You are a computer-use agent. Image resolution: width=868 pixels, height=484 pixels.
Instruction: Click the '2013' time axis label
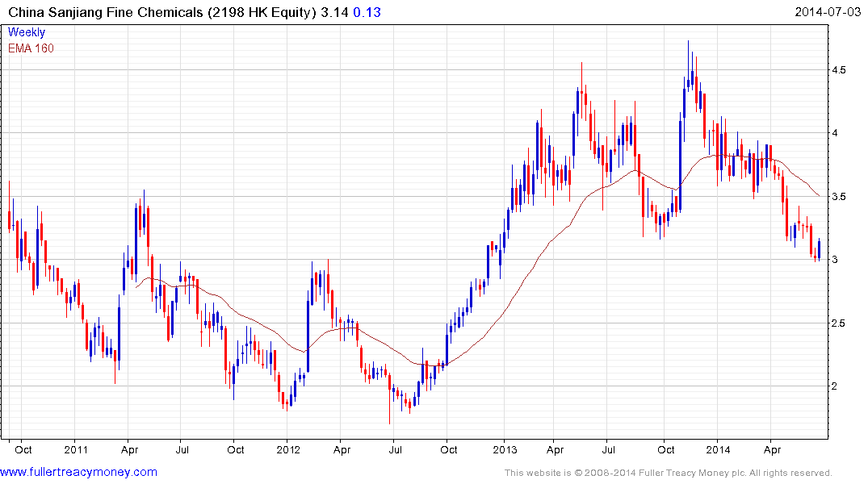(x=505, y=449)
